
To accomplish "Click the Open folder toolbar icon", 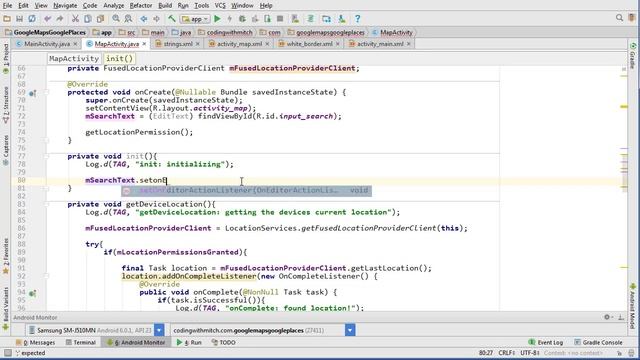I will coord(7,19).
